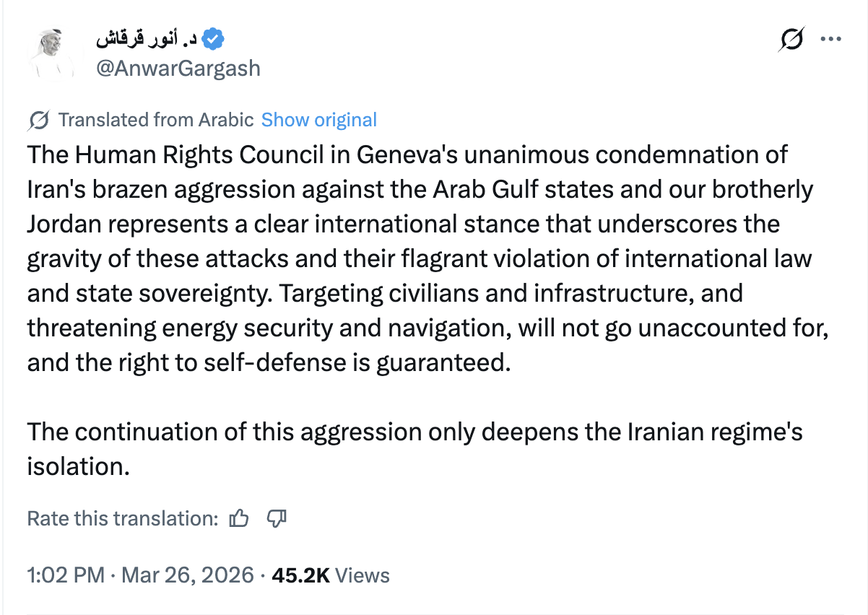Screen dimensions: 868x615
Task: Click the translation icon beside "Translated from Arabic"
Action: pos(40,120)
